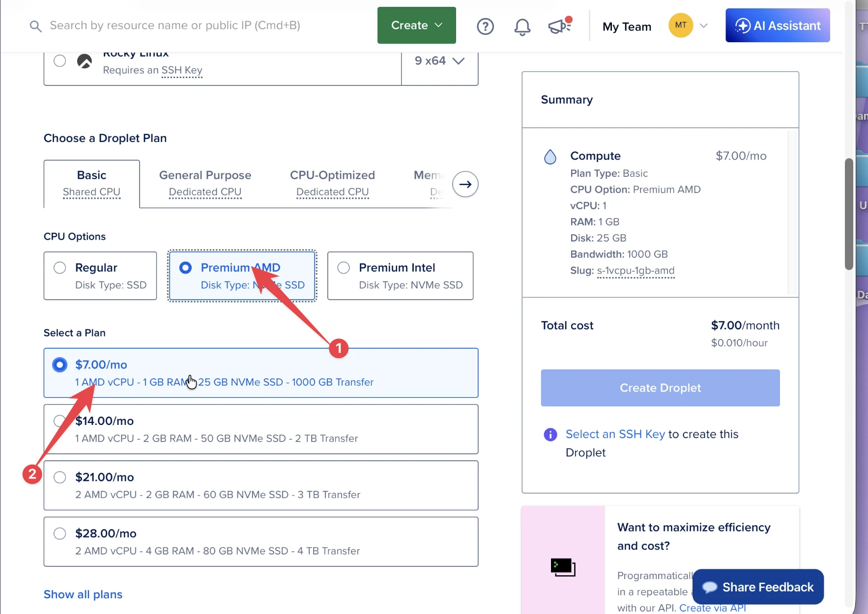This screenshot has height=614, width=868.
Task: Choose the $21.00/mo plan radio
Action: (x=60, y=477)
